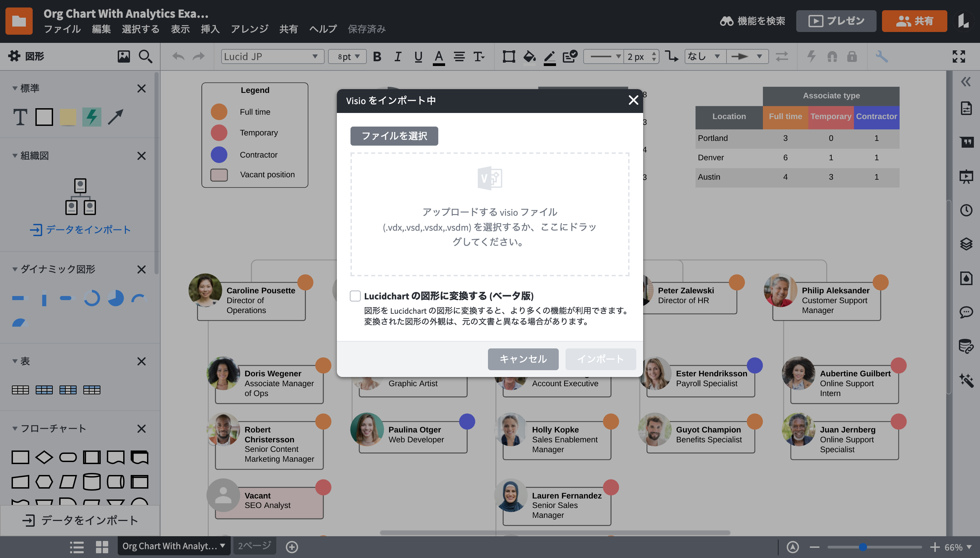Screen dimensions: 980x558
Task: Click the ファイルを選択 button
Action: click(x=394, y=136)
